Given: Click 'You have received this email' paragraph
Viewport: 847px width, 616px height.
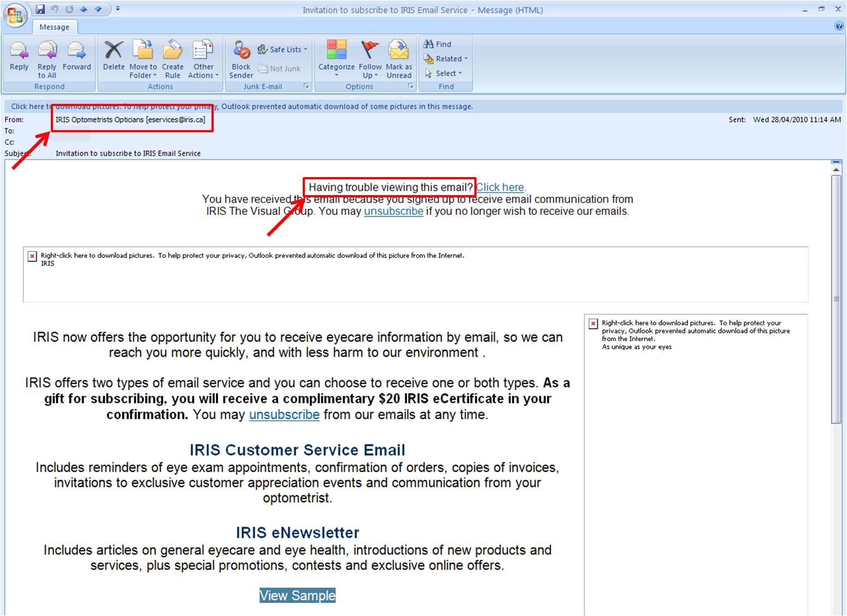Looking at the screenshot, I should pos(417,205).
